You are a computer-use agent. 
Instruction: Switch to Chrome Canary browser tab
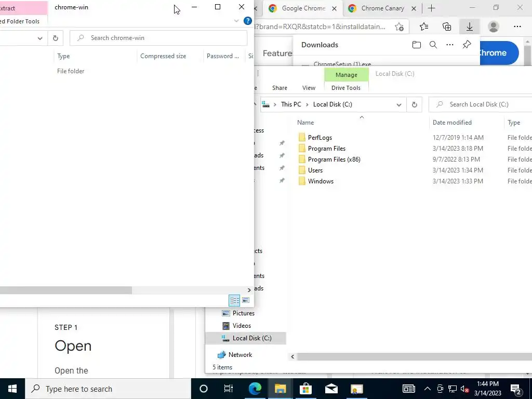tap(382, 8)
